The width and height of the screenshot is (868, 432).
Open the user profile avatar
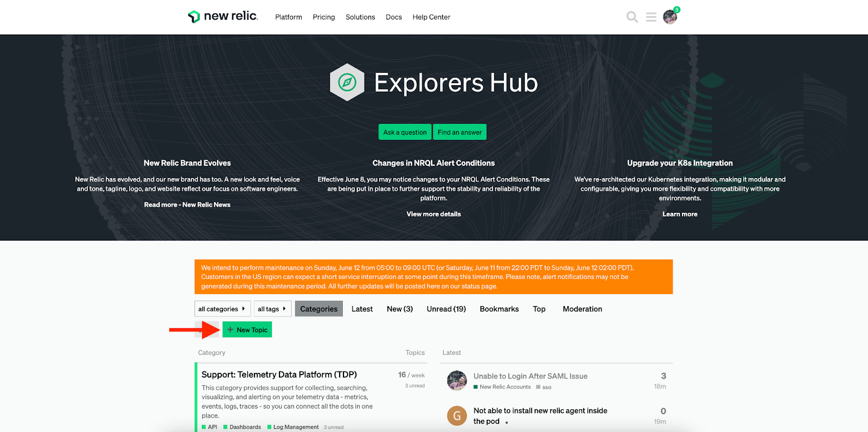[x=670, y=17]
